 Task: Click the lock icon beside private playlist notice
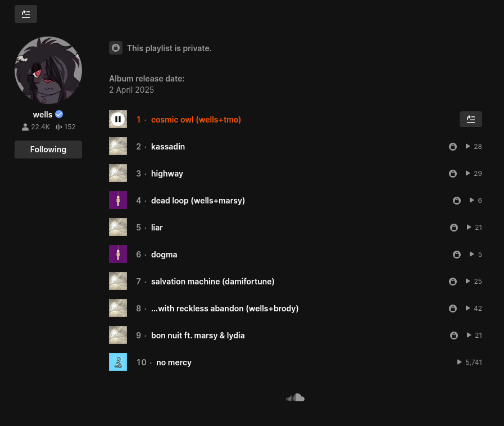coord(116,48)
